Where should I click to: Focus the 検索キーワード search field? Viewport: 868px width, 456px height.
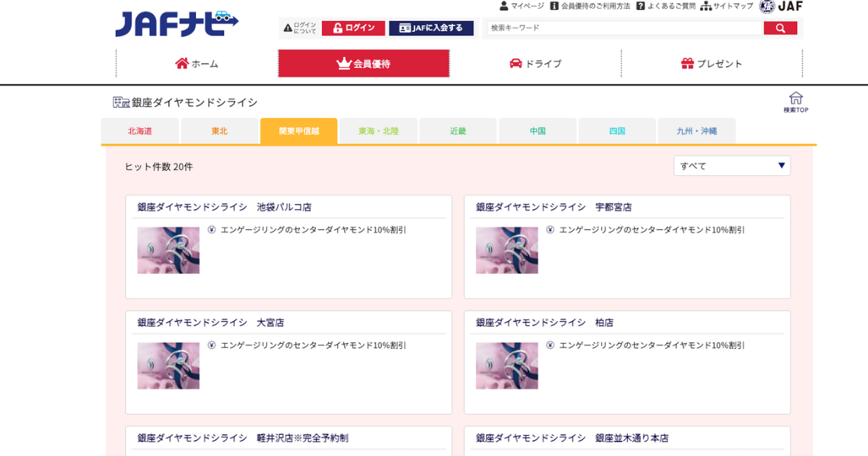[x=626, y=28]
